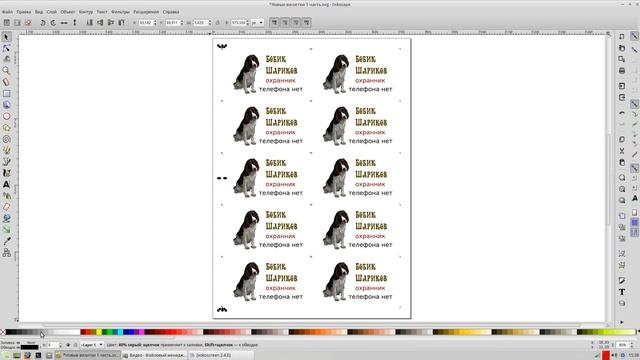Step the Y coordinate spinner

pyautogui.click(x=182, y=22)
